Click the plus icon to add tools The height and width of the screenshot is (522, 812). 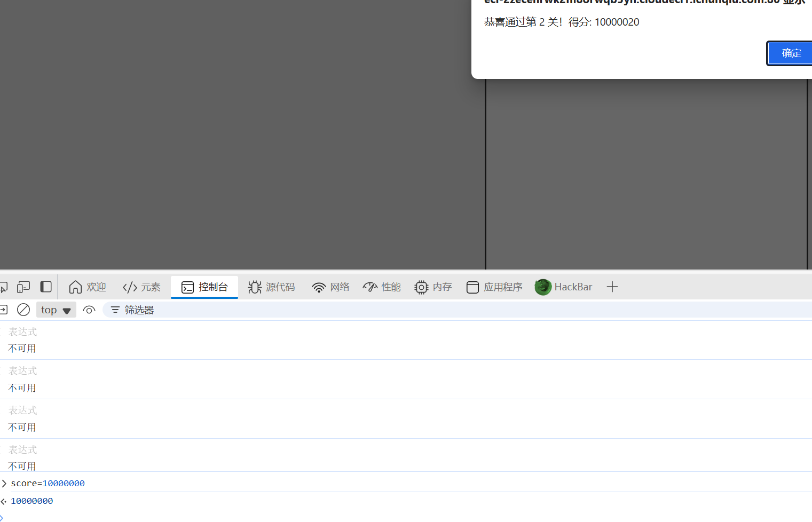[612, 287]
